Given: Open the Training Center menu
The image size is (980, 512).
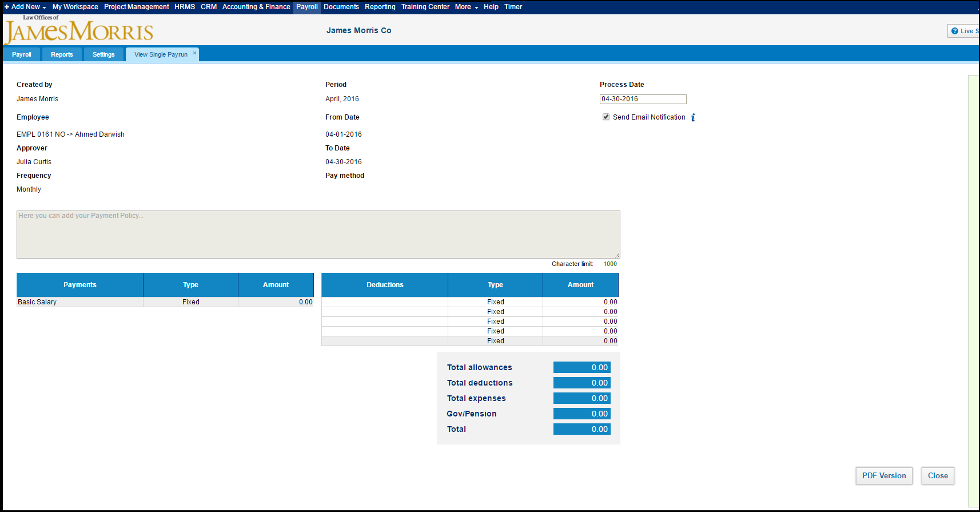Looking at the screenshot, I should [x=425, y=7].
